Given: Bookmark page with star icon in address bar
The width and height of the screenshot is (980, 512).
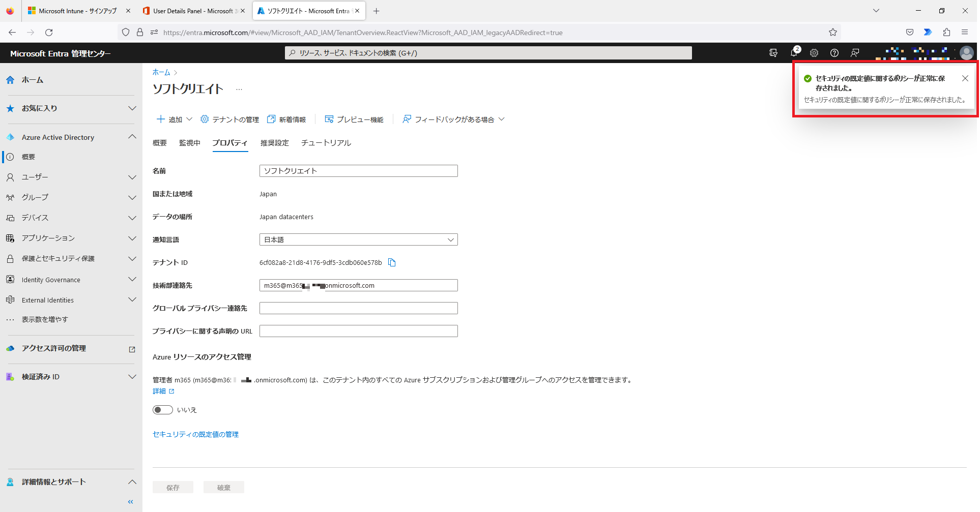Looking at the screenshot, I should [833, 33].
